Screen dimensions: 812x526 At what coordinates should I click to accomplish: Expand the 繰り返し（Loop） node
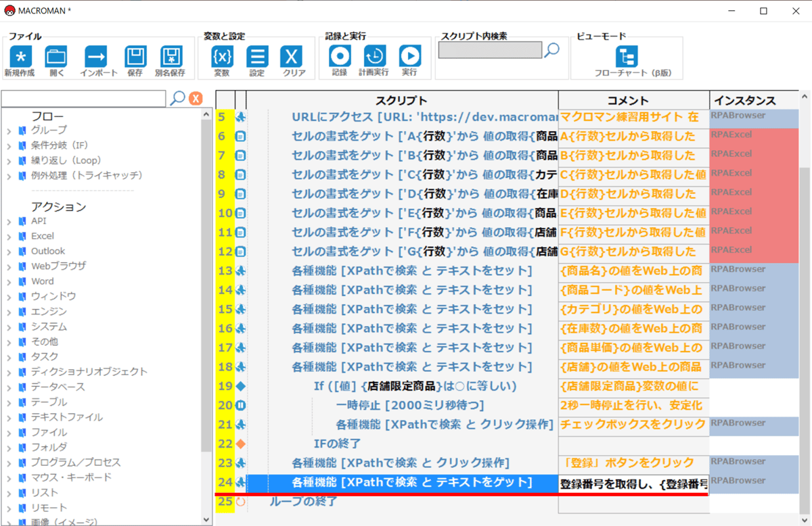[x=9, y=160]
